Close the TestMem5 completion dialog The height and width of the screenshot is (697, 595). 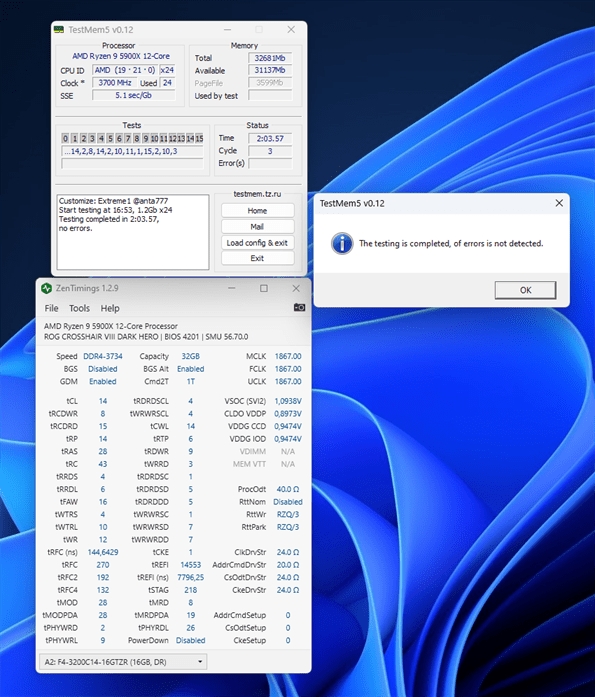[x=559, y=203]
